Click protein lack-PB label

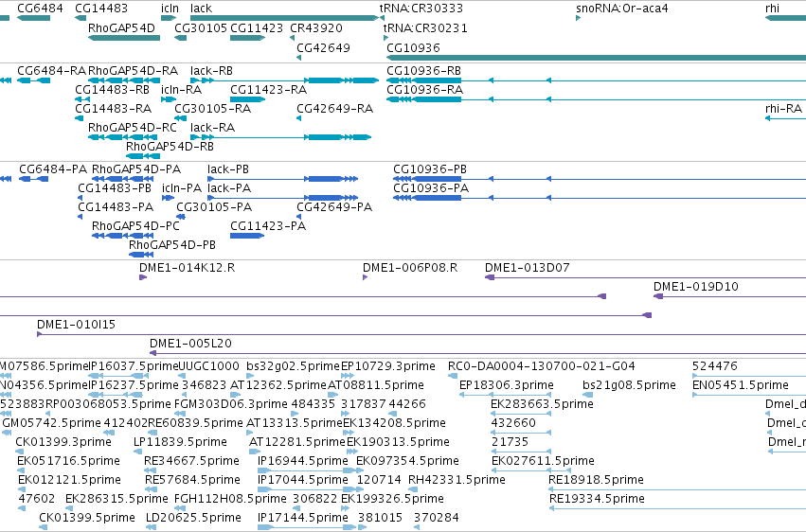coord(228,168)
